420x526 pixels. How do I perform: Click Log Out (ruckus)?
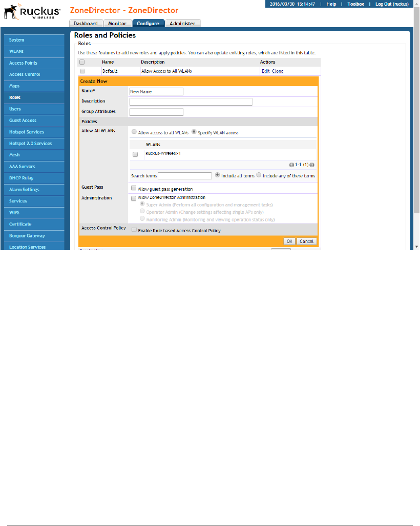[392, 4]
